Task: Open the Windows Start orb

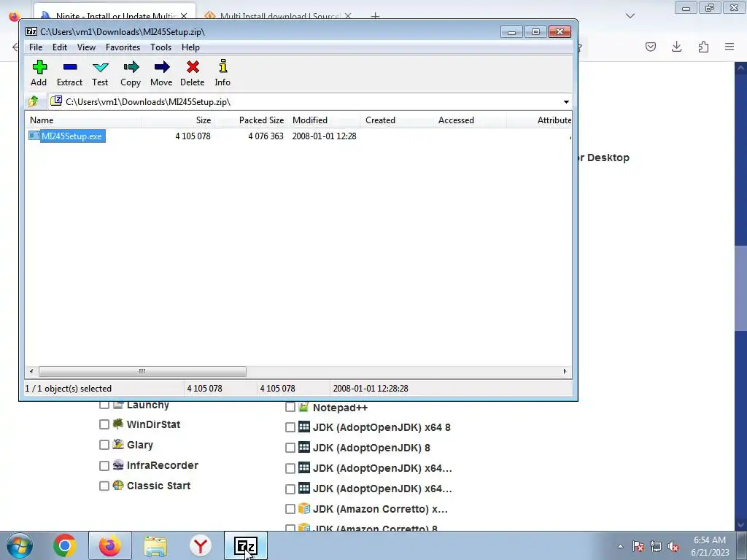Action: coord(20,545)
